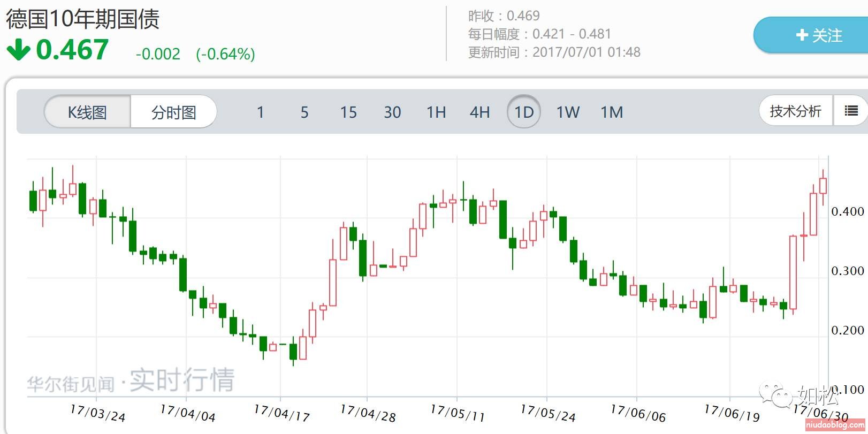Click the 0.200 y-axis label
This screenshot has height=434, width=868.
(848, 331)
